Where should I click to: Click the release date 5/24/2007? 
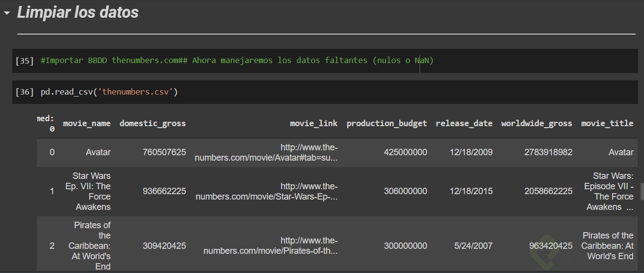point(475,245)
